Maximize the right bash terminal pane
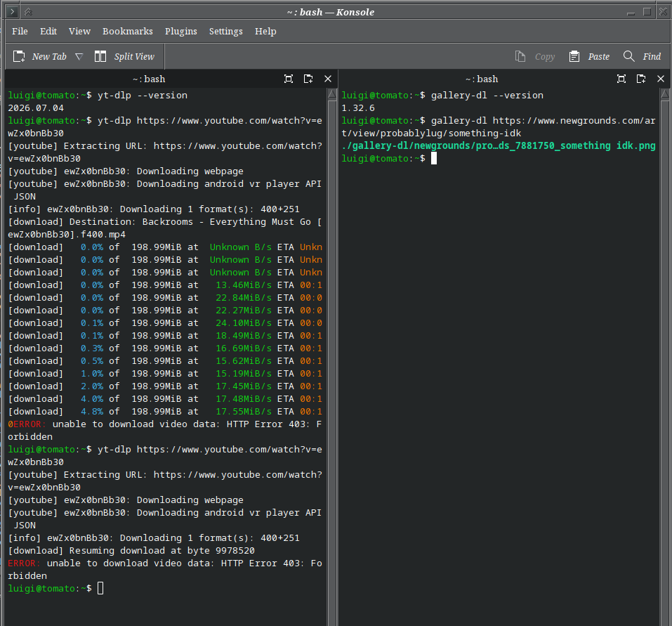Viewport: 672px width, 626px height. [621, 79]
